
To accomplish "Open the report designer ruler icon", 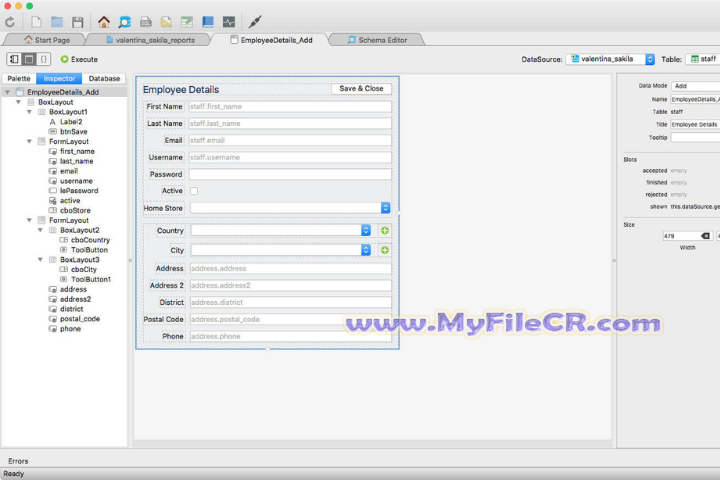I will [166, 22].
